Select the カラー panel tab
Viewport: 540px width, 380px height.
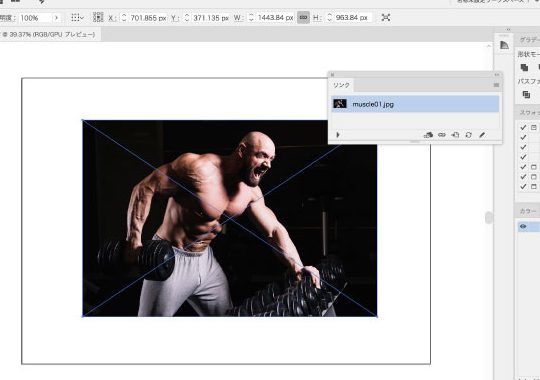[528, 212]
